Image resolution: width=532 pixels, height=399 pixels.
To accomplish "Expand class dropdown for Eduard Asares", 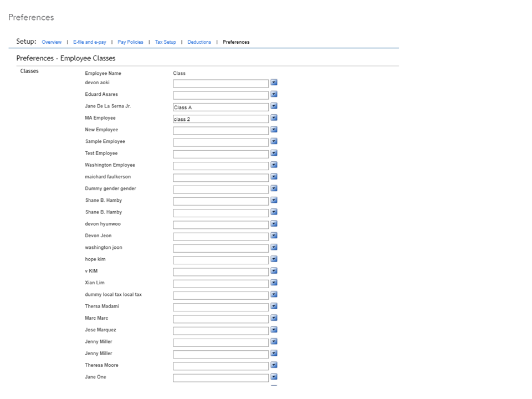I will [x=274, y=94].
